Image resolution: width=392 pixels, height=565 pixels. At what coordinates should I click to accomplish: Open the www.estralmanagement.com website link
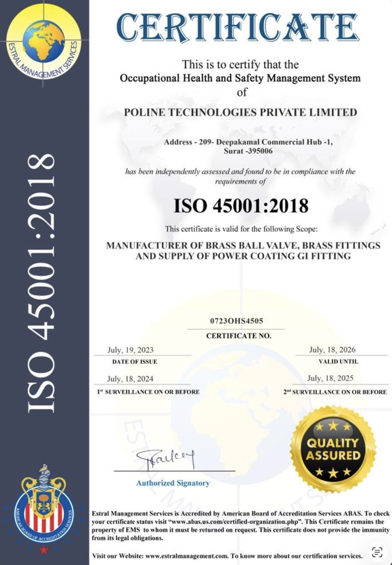[x=186, y=556]
